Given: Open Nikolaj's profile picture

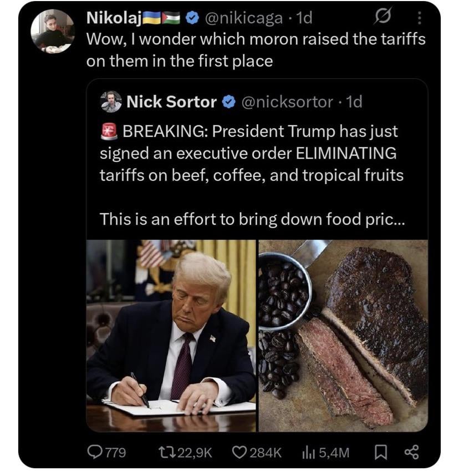Looking at the screenshot, I should point(52,32).
